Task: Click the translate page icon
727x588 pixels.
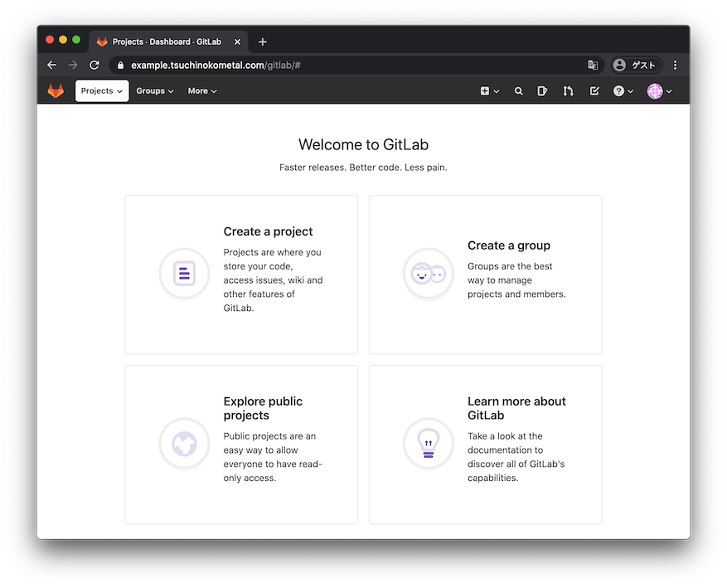Action: coord(593,66)
